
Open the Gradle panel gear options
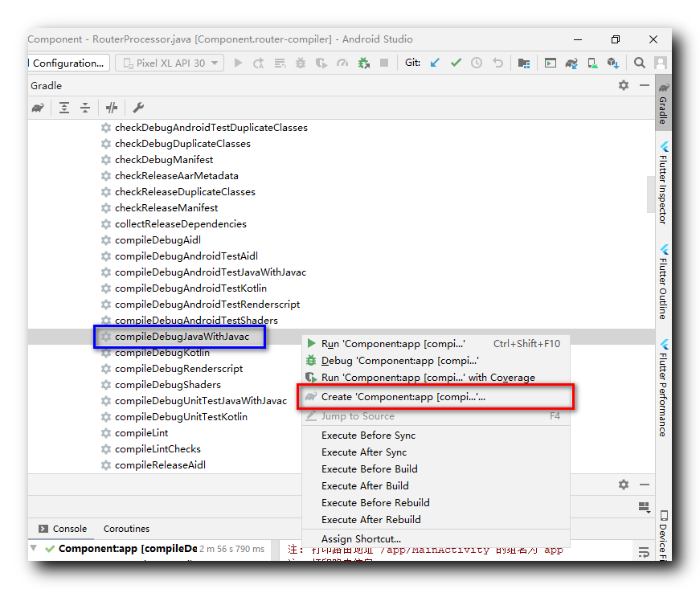624,85
